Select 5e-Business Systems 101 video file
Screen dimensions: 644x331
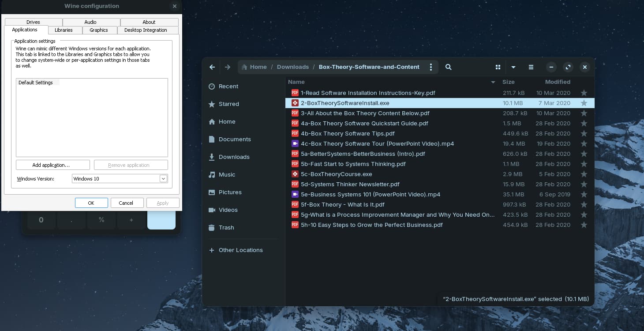click(440, 195)
